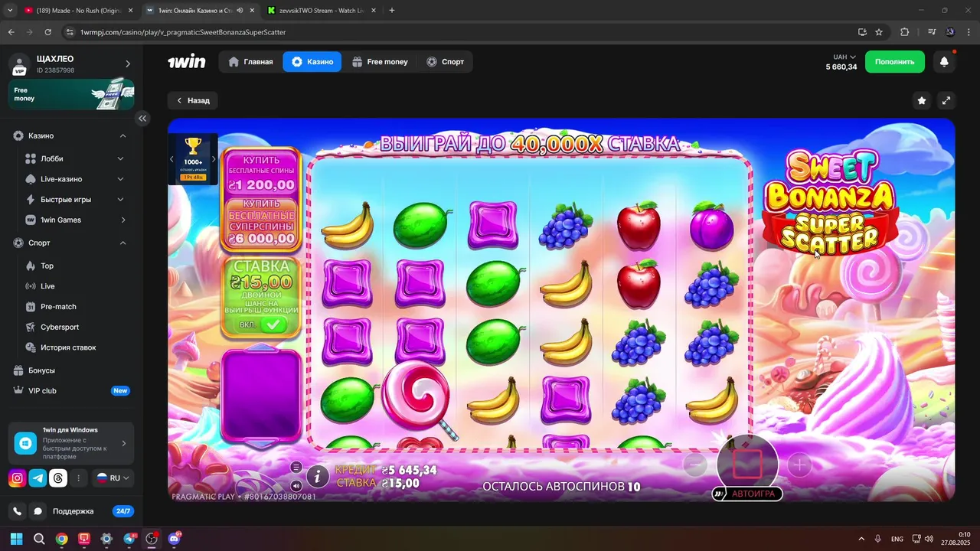
Task: Open the Windows Start menu
Action: tap(17, 539)
